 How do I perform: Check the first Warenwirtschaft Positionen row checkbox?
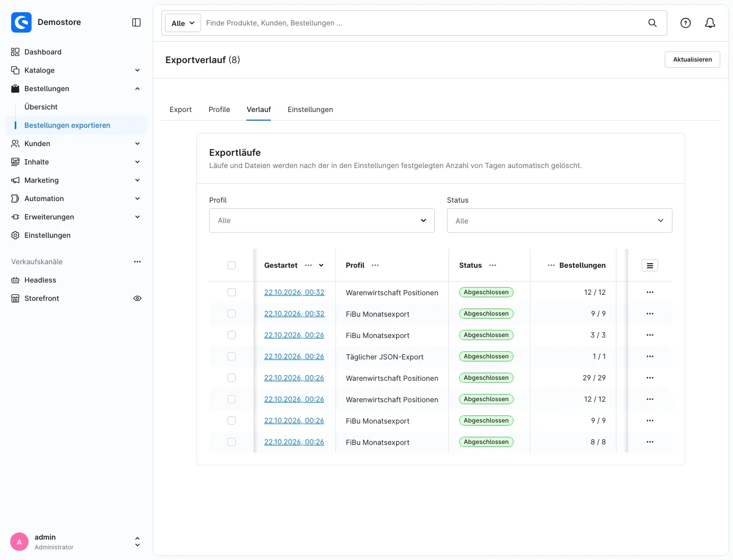[x=232, y=292]
